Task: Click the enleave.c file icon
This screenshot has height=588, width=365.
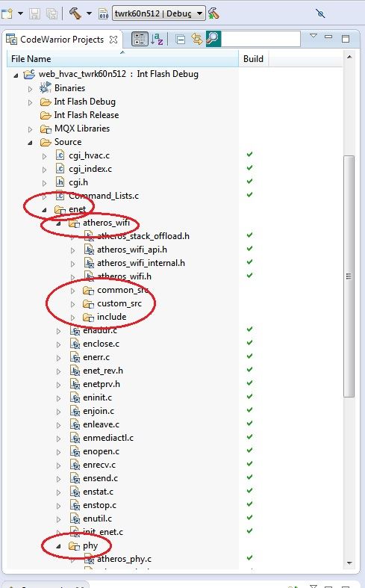Action: pos(75,424)
